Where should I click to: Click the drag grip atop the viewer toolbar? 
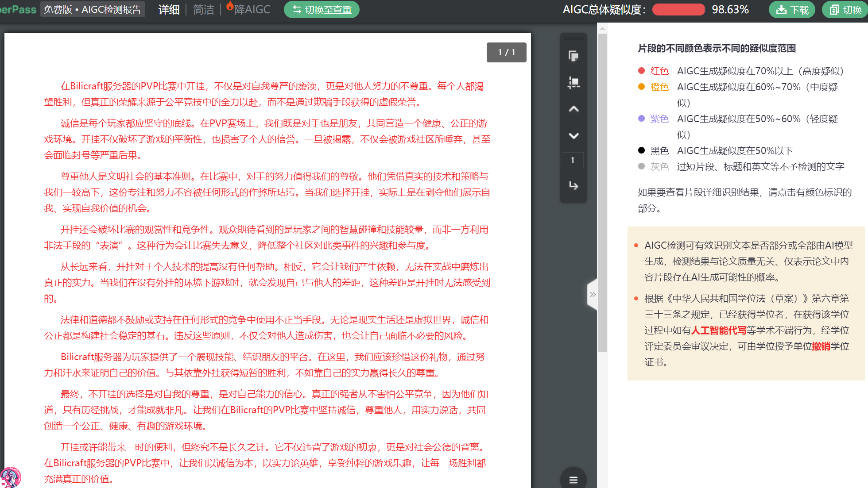573,38
